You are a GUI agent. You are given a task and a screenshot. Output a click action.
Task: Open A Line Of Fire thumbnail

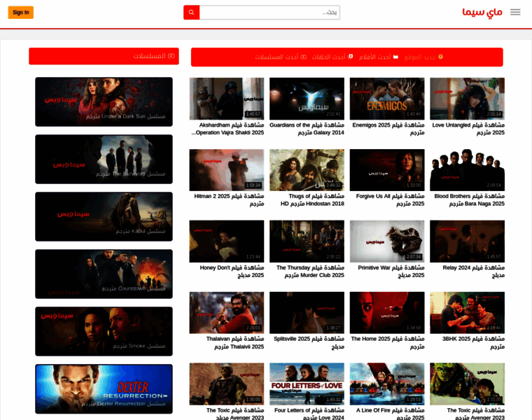(387, 384)
